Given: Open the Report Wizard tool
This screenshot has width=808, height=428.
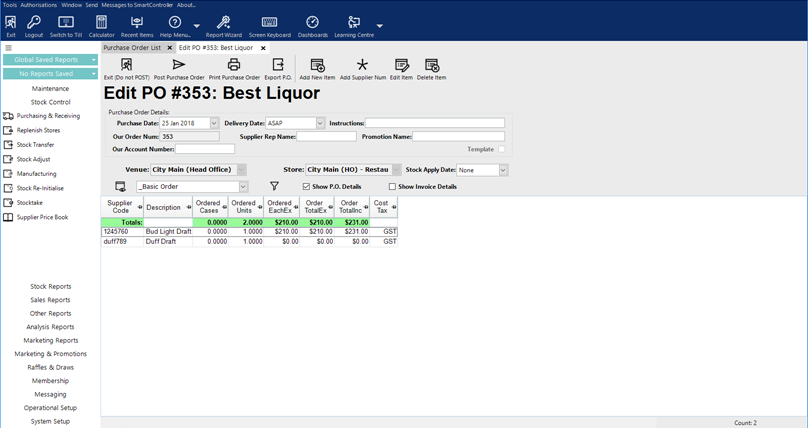Looking at the screenshot, I should (223, 25).
